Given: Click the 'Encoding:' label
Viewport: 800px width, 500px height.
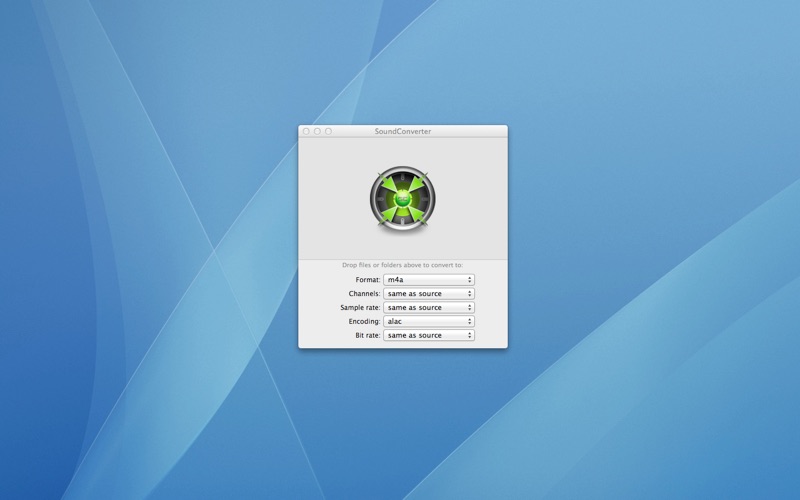Looking at the screenshot, I should (x=364, y=322).
